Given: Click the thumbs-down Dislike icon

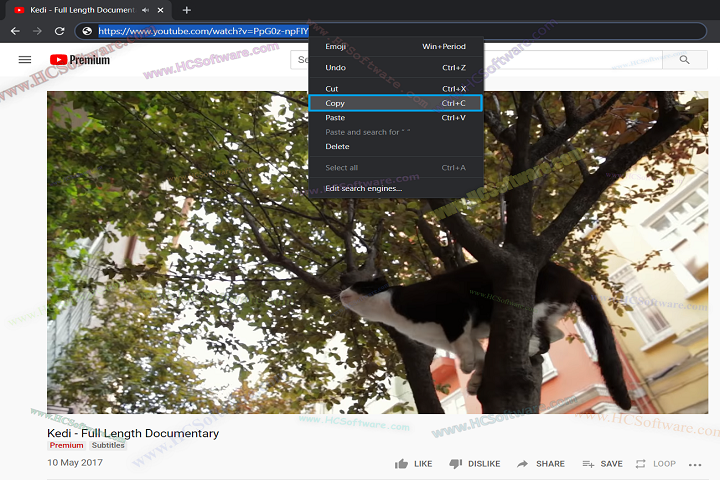Looking at the screenshot, I should click(455, 464).
